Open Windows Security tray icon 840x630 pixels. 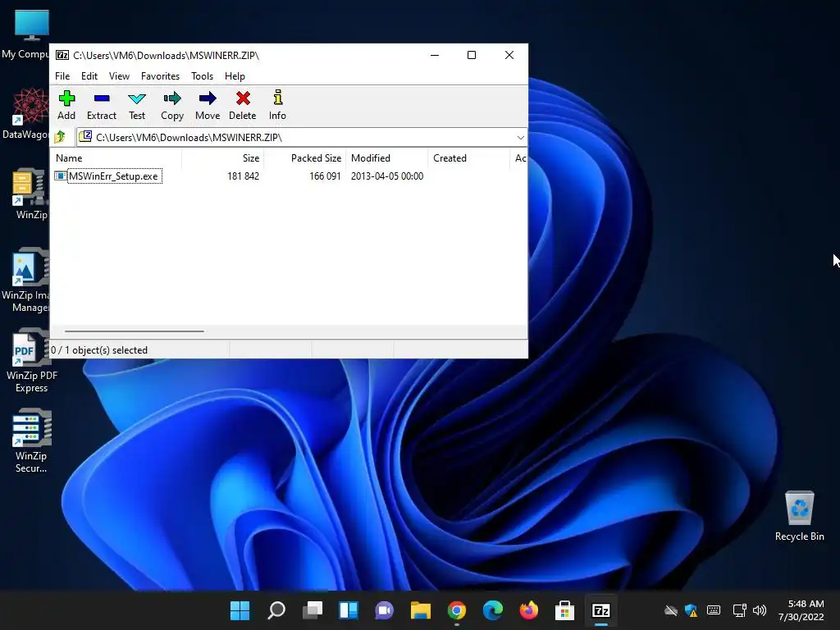pos(691,610)
